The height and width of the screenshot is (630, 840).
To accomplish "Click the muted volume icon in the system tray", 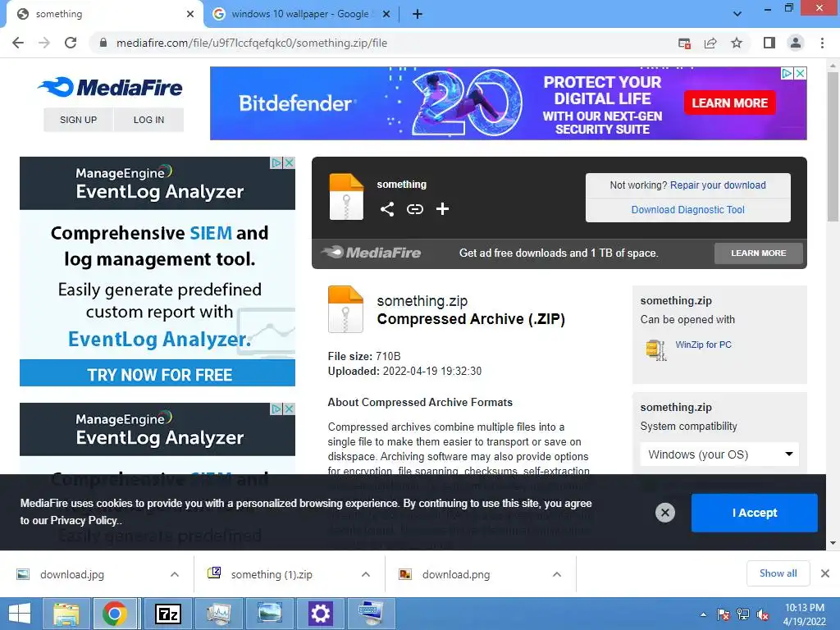I will pos(762,614).
